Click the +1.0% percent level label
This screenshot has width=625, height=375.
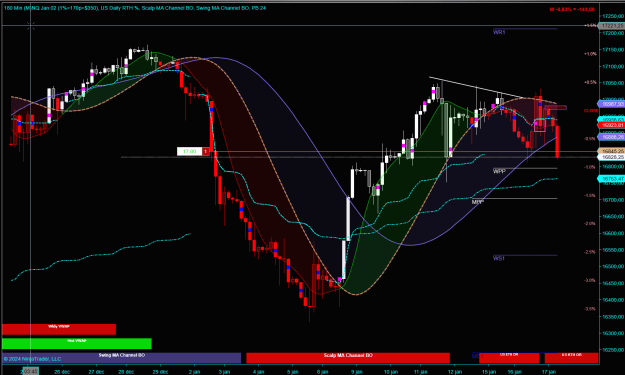coord(590,54)
